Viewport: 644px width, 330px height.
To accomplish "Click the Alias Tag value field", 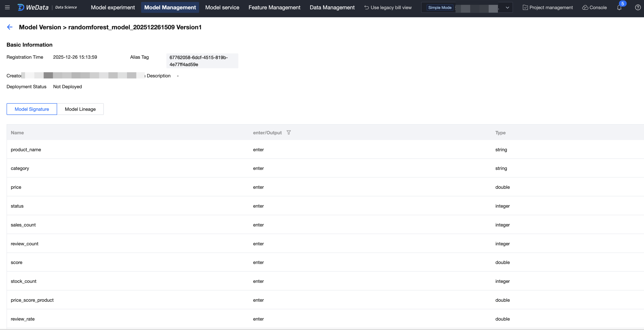I will pos(202,61).
